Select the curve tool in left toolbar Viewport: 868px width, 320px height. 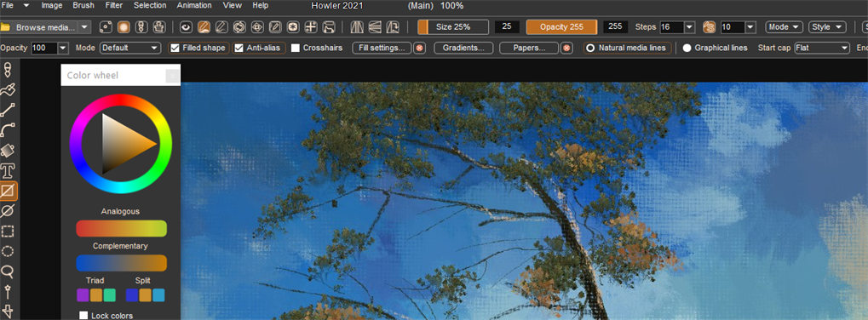pyautogui.click(x=8, y=130)
